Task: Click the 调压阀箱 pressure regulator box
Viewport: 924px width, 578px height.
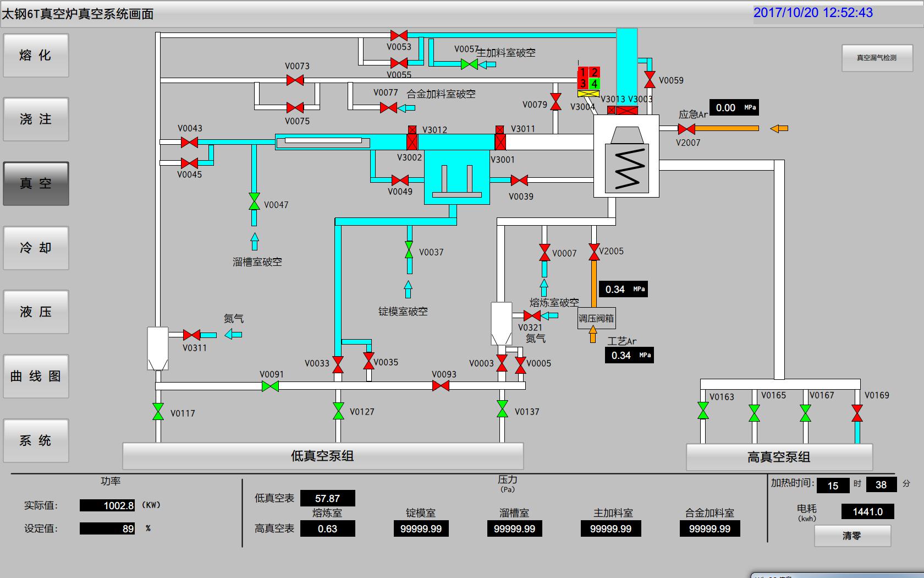Action: tap(596, 318)
